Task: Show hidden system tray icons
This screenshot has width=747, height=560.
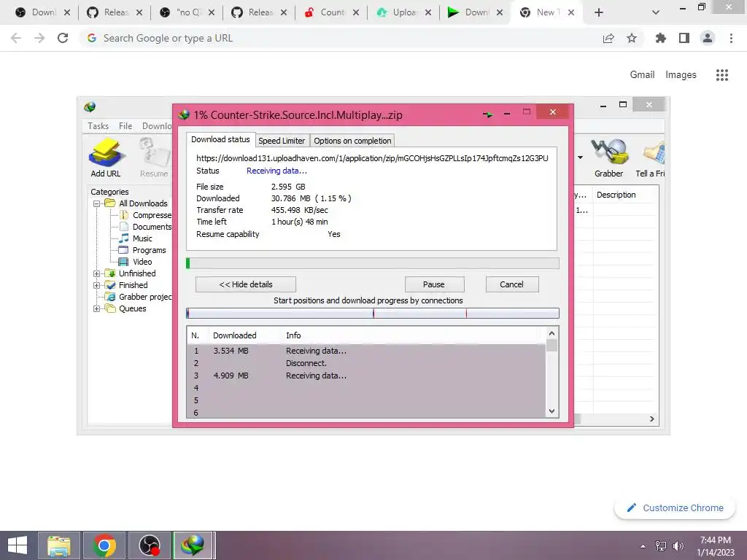Action: coord(643,546)
